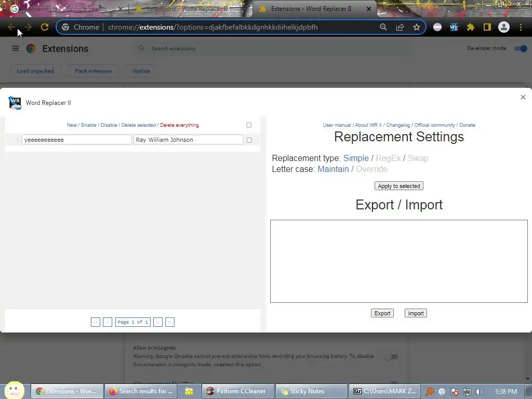Click the Chrome logo beside Extensions title
The width and height of the screenshot is (532, 399).
coord(31,48)
